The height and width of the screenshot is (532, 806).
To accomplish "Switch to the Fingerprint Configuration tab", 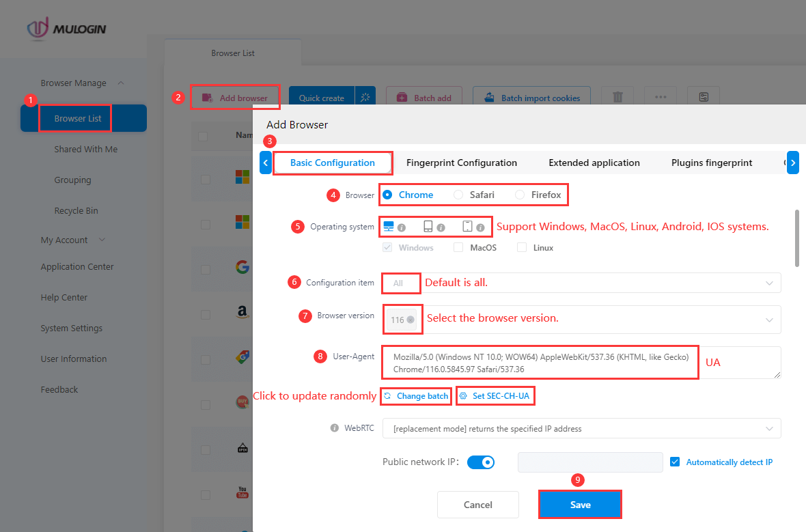I will [x=462, y=163].
